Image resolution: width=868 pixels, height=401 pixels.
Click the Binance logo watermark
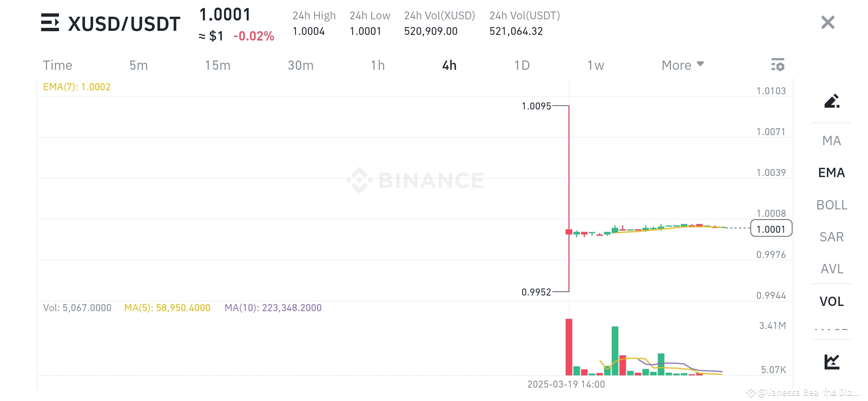415,180
